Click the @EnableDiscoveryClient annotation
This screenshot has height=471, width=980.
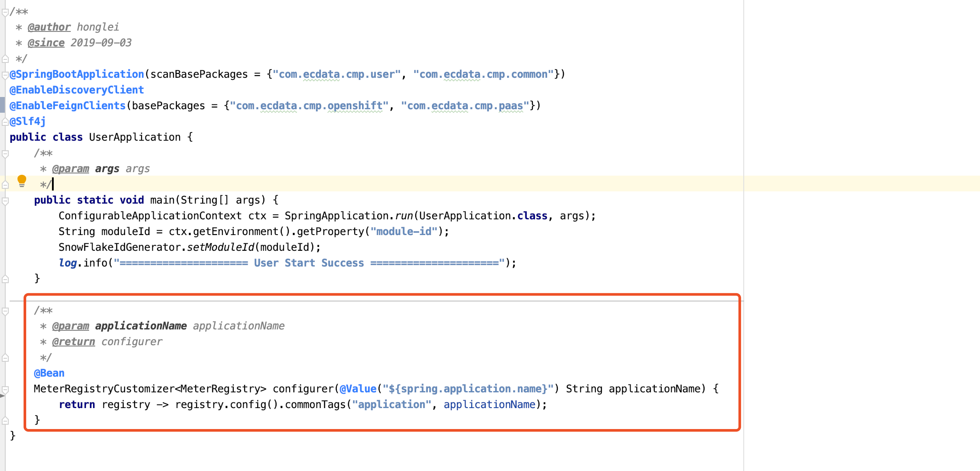point(77,90)
